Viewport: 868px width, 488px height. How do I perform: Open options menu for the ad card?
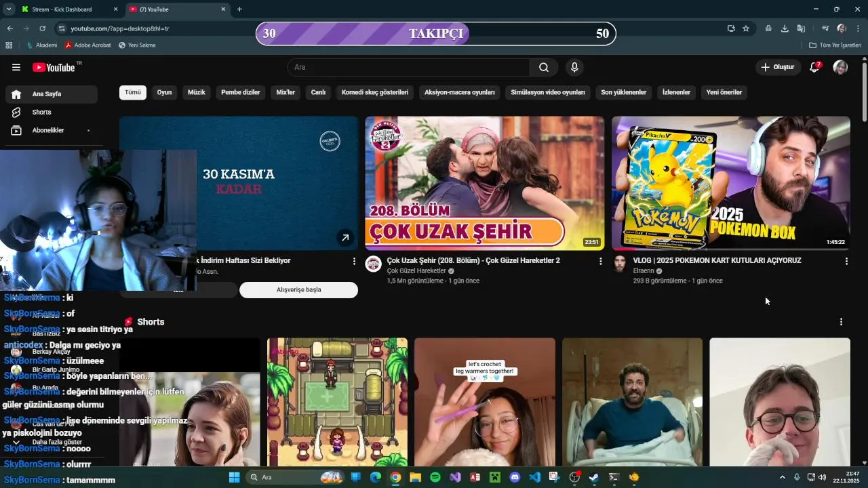click(x=354, y=261)
